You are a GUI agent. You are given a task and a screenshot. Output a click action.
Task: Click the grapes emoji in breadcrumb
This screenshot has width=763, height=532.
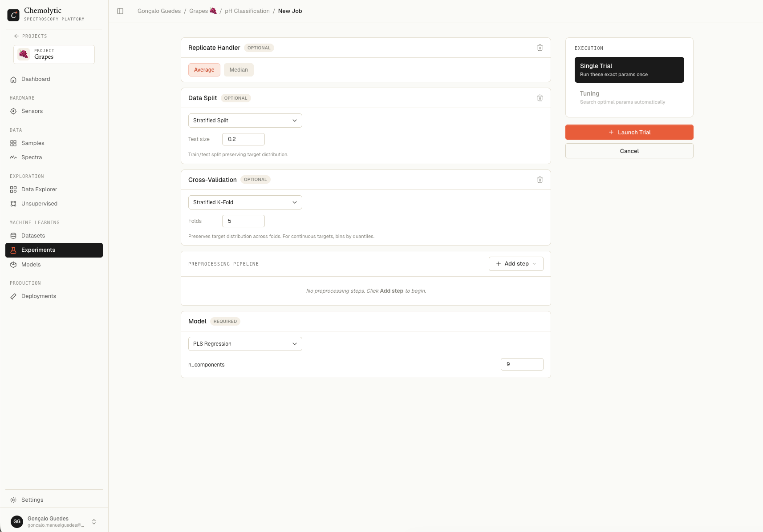(x=213, y=11)
